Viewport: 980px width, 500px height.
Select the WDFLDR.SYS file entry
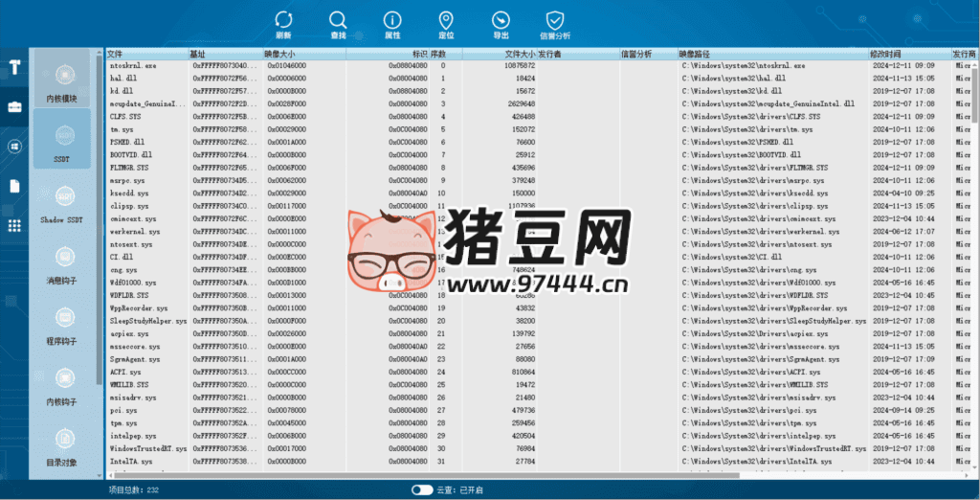(129, 295)
